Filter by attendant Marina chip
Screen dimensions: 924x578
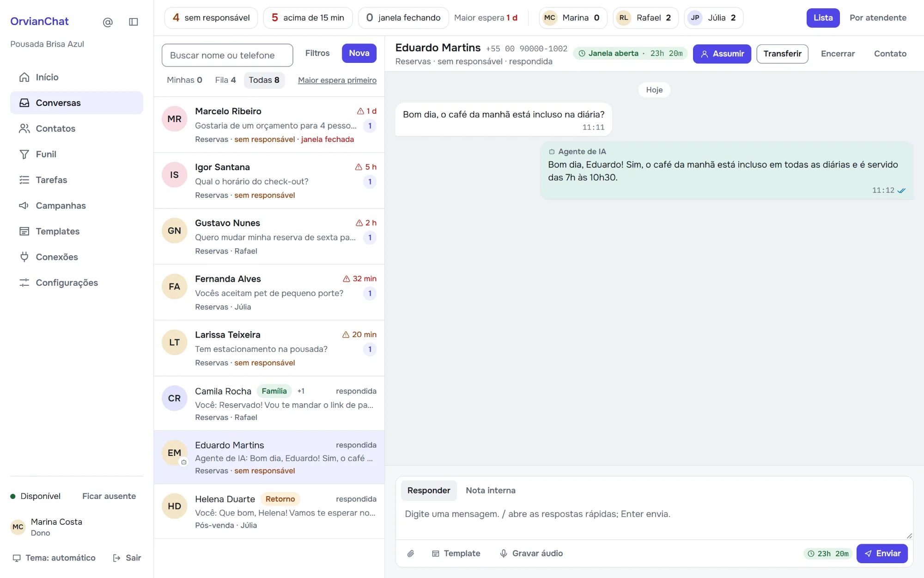pos(573,18)
